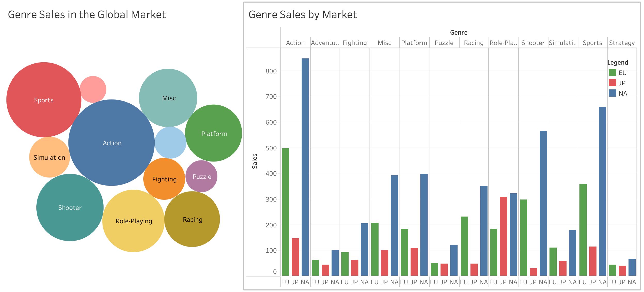Viewport: 644px width, 292px height.
Task: Select the small unlabeled pink bubble
Action: (x=93, y=89)
